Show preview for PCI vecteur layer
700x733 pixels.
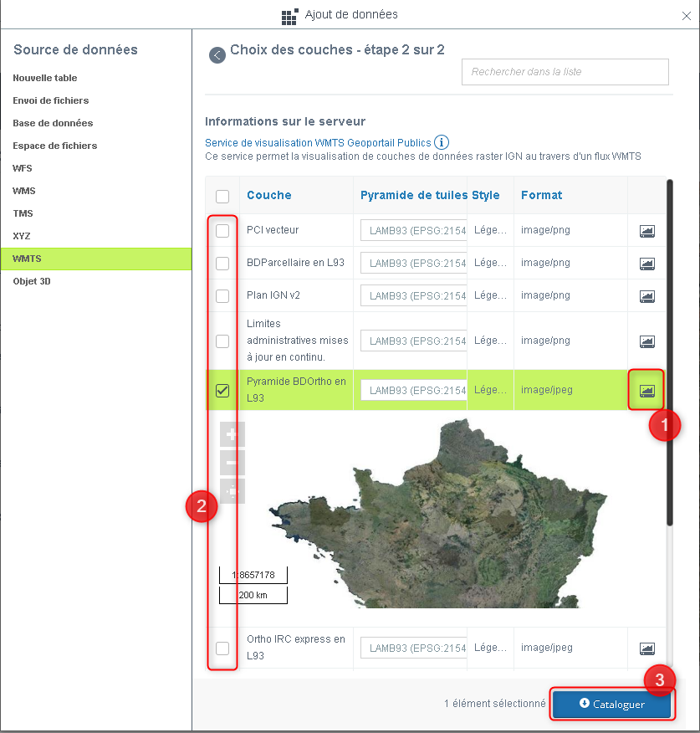click(646, 231)
